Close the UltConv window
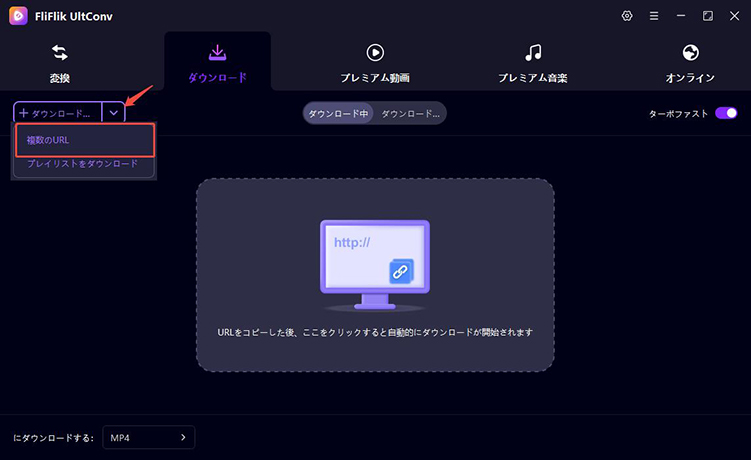The image size is (751, 460). [734, 16]
